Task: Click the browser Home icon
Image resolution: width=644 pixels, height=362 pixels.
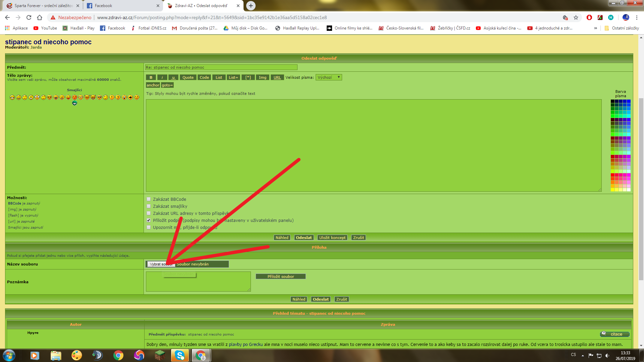Action: pyautogui.click(x=40, y=17)
